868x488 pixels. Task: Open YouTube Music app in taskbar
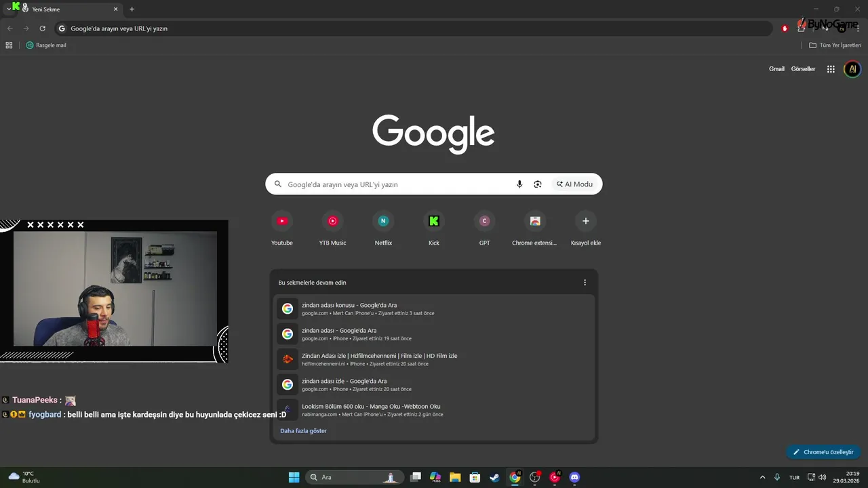click(555, 477)
